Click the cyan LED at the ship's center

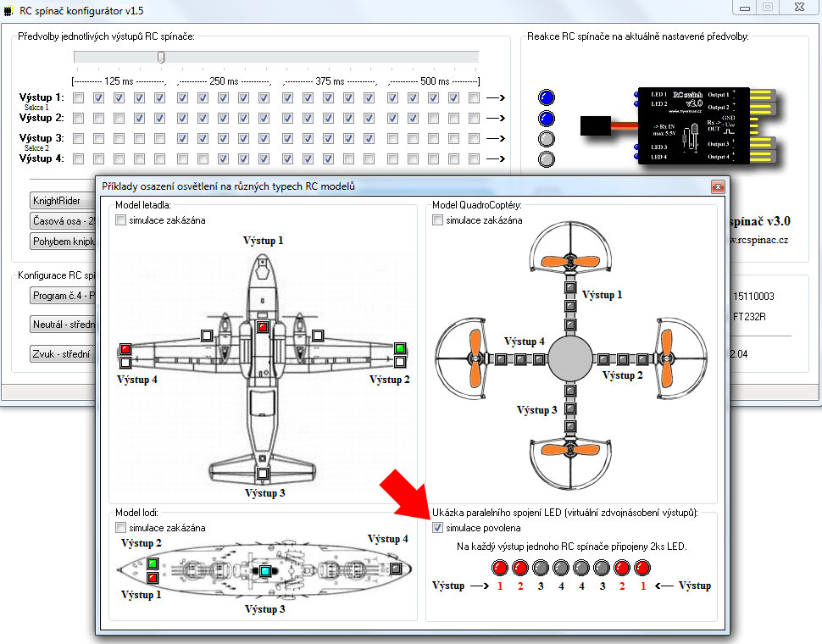[x=265, y=570]
